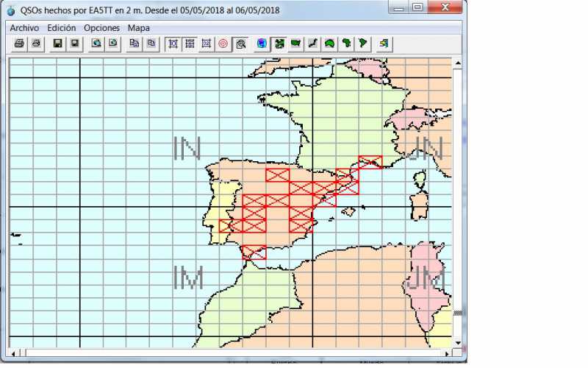This screenshot has height=368, width=588.
Task: Click the vertical scrollbar down arrow
Action: (x=457, y=343)
